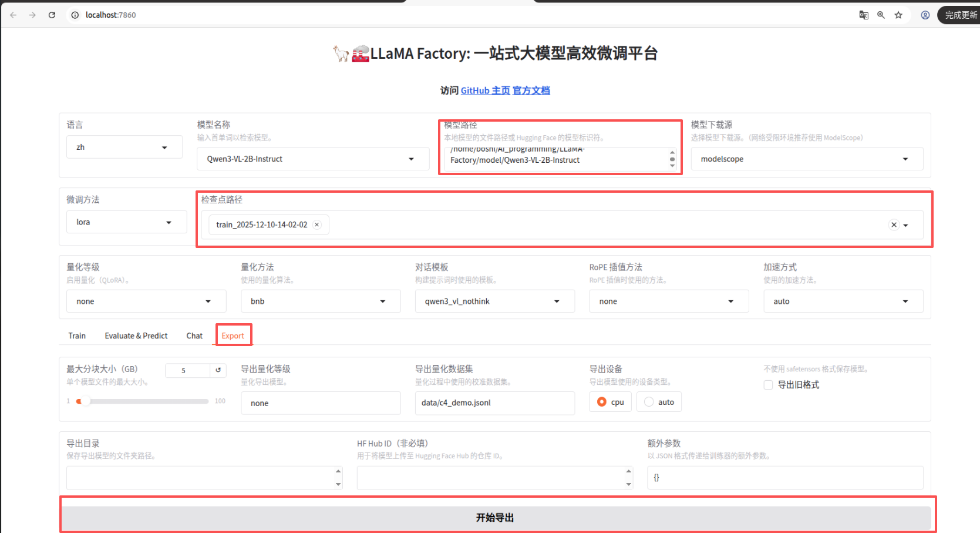
Task: Select the Export tab
Action: (x=233, y=336)
